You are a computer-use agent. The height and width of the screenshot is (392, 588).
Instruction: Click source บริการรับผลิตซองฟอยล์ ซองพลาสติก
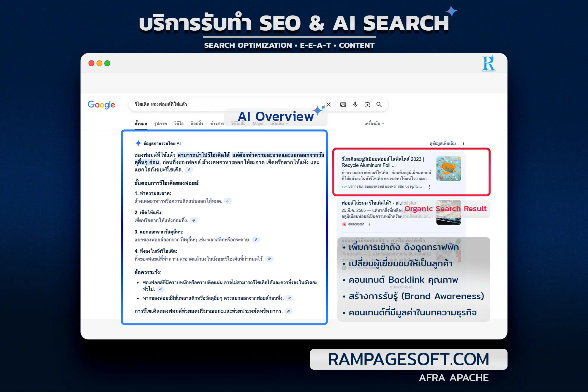tap(385, 186)
